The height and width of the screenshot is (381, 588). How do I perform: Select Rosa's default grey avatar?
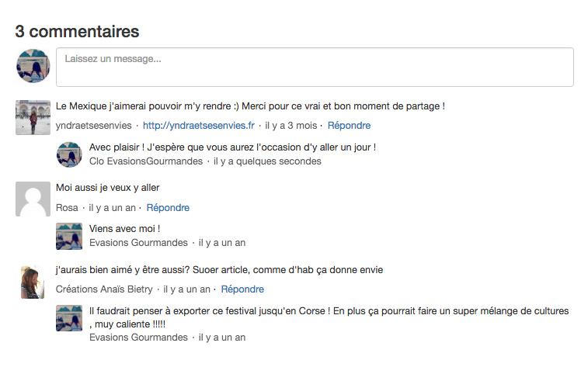point(33,199)
